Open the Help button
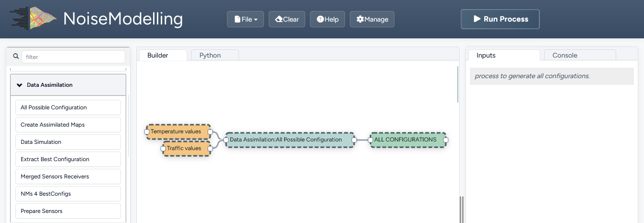 tap(327, 19)
